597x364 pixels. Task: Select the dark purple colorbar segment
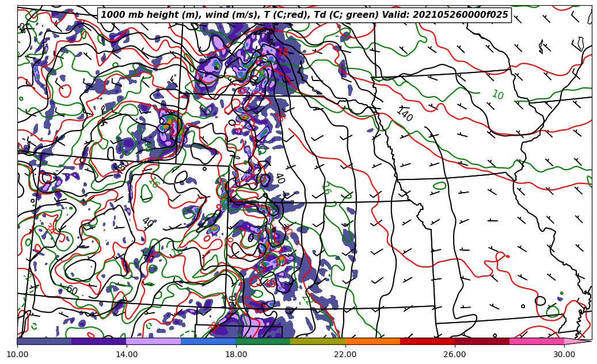(x=99, y=341)
